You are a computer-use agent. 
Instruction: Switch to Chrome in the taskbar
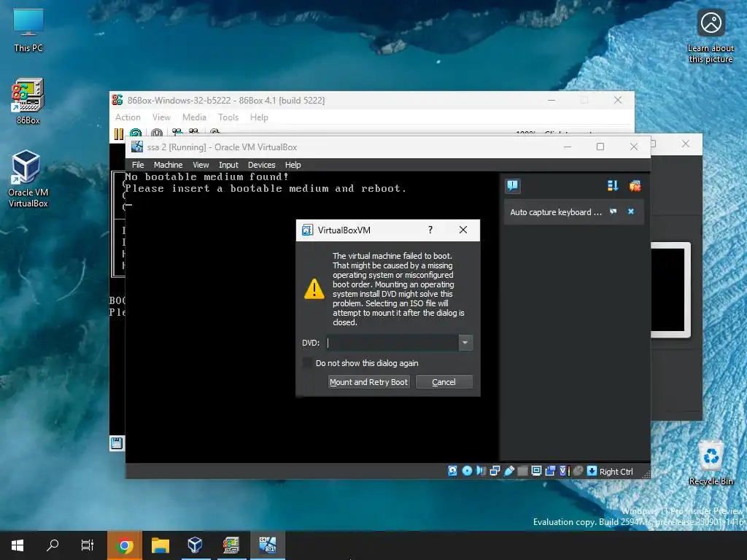[x=124, y=545]
